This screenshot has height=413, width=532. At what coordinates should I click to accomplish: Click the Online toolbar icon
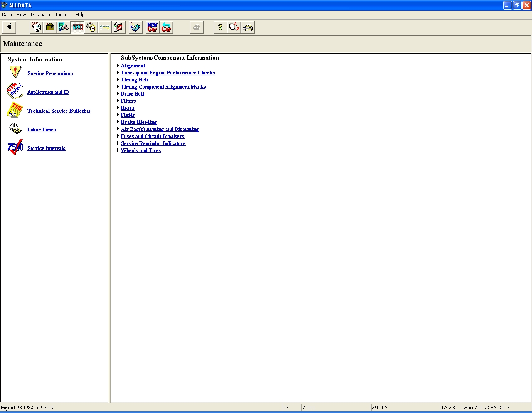coord(105,27)
